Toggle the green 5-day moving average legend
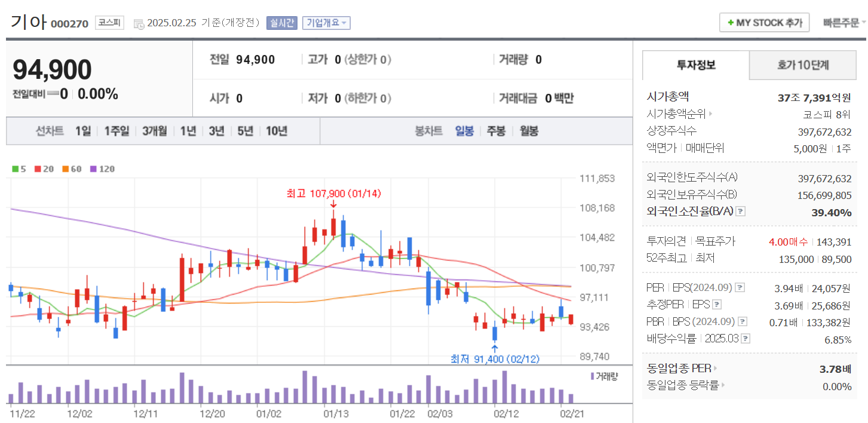Screen dimensions: 868x423 point(16,169)
